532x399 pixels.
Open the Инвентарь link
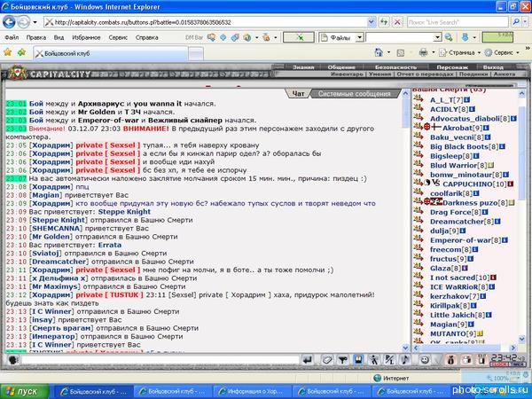[347, 74]
